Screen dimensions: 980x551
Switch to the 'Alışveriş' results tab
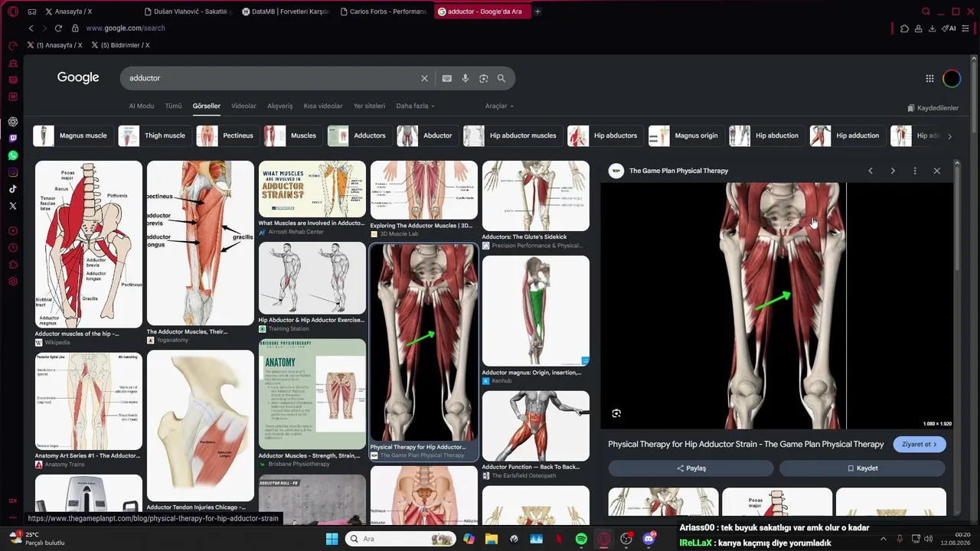280,106
